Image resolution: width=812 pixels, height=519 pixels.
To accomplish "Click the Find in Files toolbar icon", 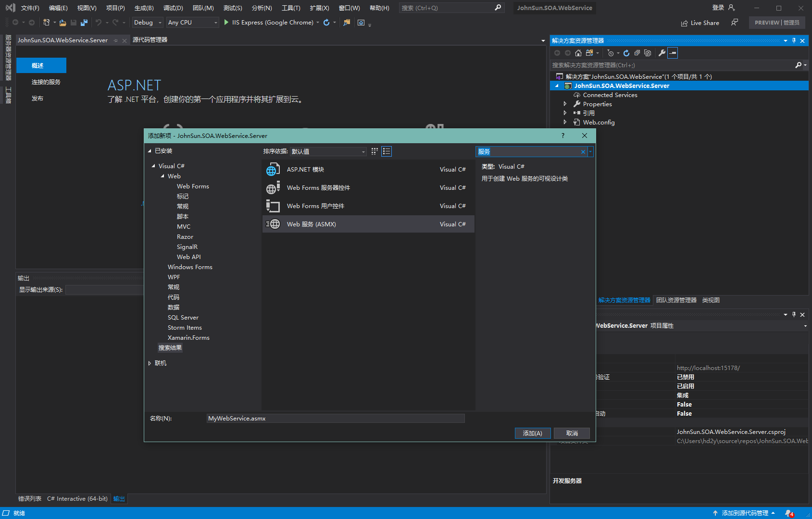I will click(347, 23).
